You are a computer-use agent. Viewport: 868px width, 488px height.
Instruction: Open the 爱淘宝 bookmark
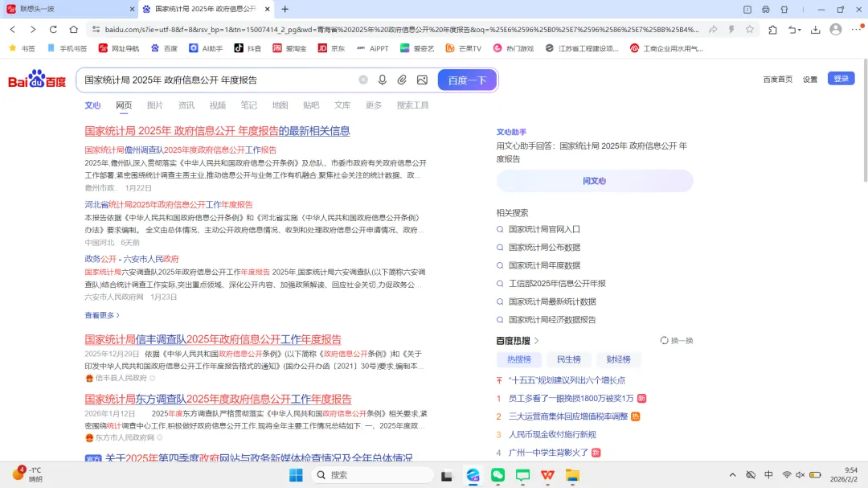tap(289, 48)
